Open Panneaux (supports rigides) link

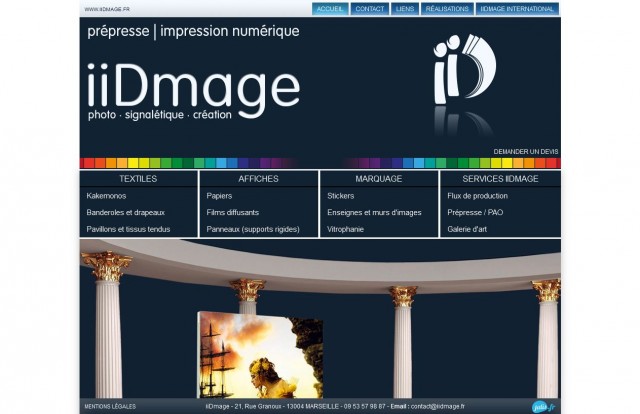coord(253,229)
